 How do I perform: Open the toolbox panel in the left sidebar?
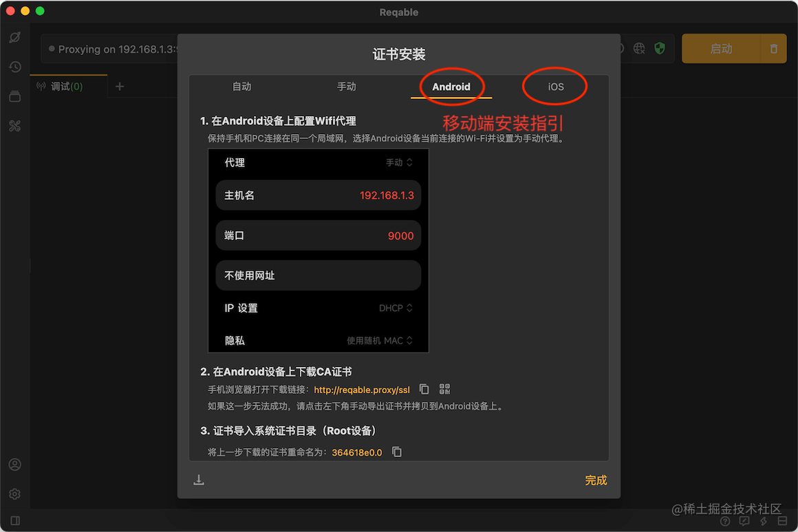(x=15, y=96)
